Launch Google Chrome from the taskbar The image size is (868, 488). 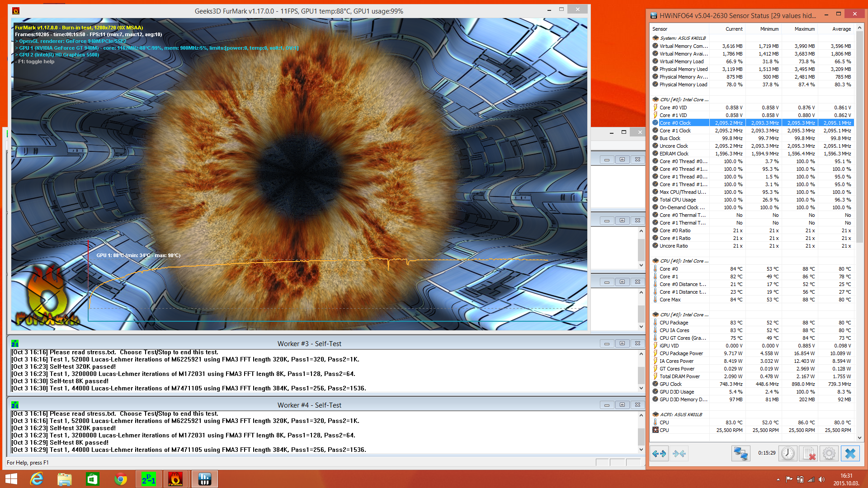(x=121, y=479)
